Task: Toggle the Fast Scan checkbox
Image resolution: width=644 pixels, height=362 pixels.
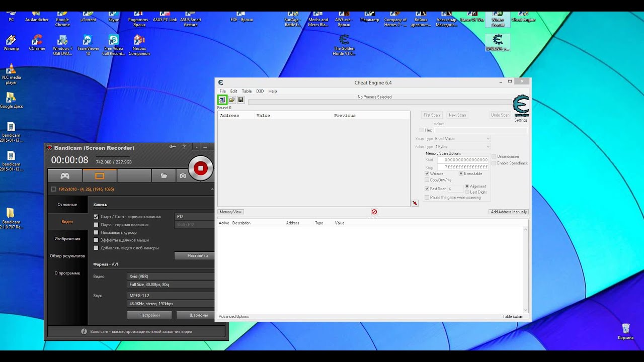Action: tap(427, 189)
